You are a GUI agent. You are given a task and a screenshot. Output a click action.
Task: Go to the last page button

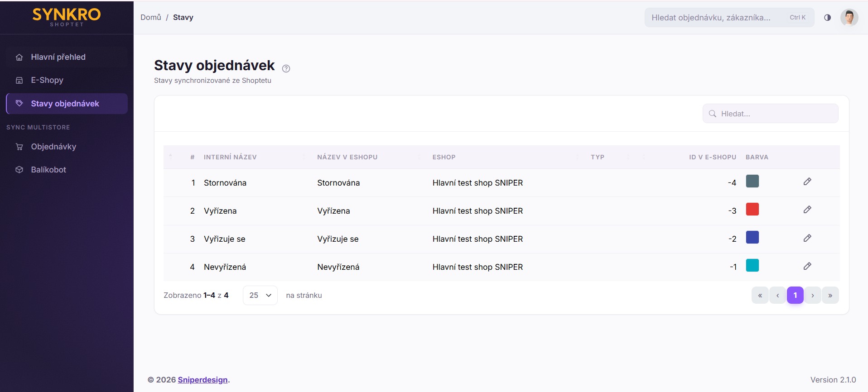(x=830, y=295)
